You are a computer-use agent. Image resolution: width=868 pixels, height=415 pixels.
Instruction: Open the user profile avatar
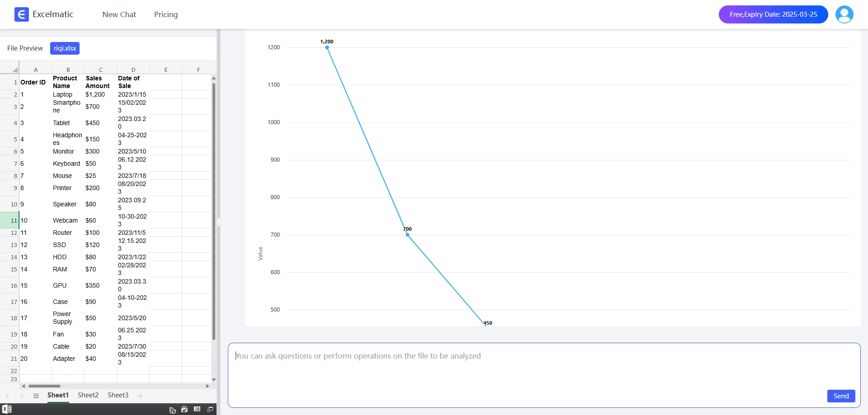(844, 14)
